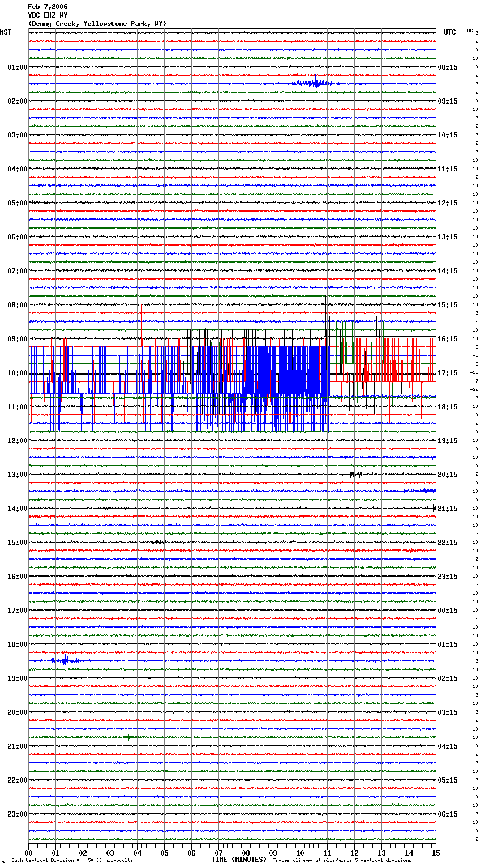Select the 23:00 MST row label
Screen dimensions: 481x868
(x=18, y=814)
